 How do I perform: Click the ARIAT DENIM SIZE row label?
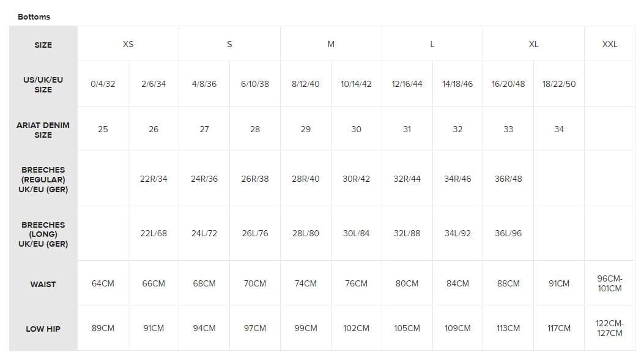coord(43,130)
